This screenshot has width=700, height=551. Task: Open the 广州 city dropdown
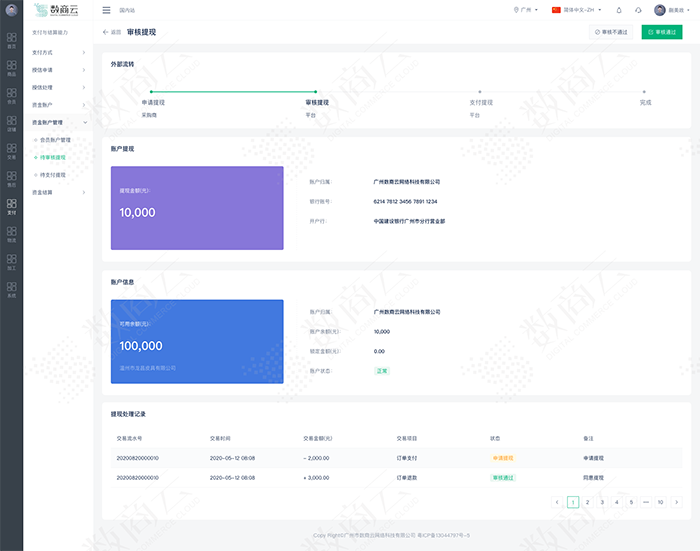click(528, 10)
